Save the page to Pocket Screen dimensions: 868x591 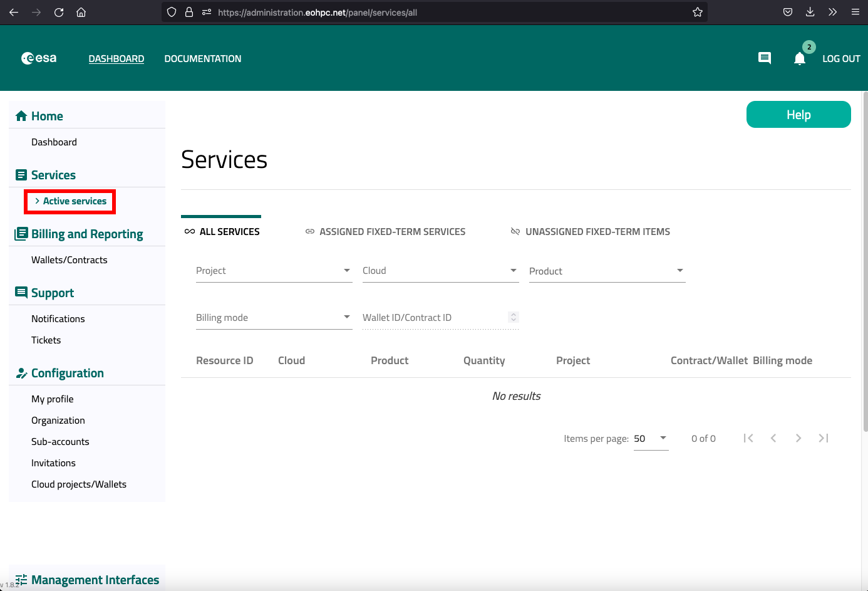click(x=788, y=12)
